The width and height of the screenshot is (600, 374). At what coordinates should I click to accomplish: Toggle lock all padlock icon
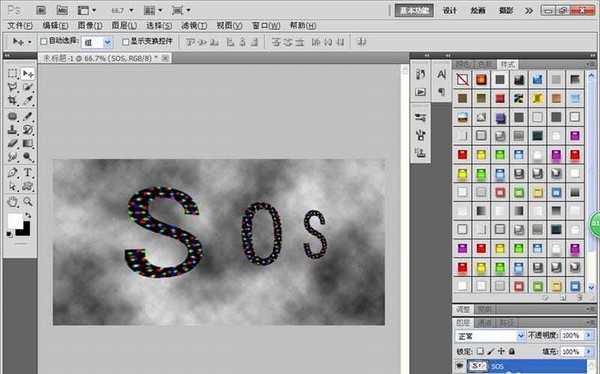pyautogui.click(x=512, y=351)
